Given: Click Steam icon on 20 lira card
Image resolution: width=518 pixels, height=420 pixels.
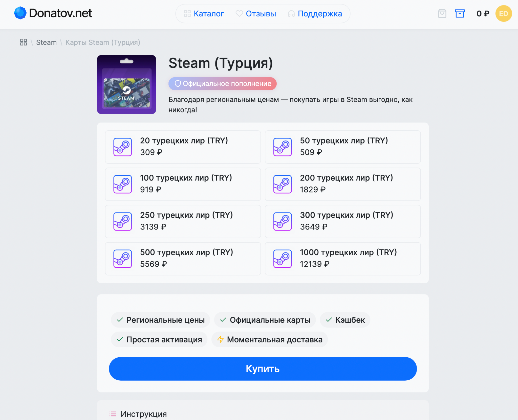Looking at the screenshot, I should point(123,147).
